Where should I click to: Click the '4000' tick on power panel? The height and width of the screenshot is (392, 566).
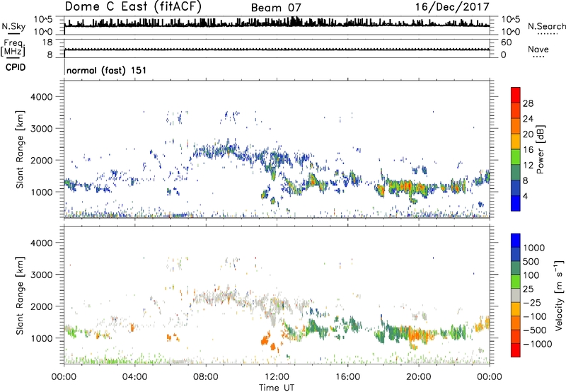[41, 97]
